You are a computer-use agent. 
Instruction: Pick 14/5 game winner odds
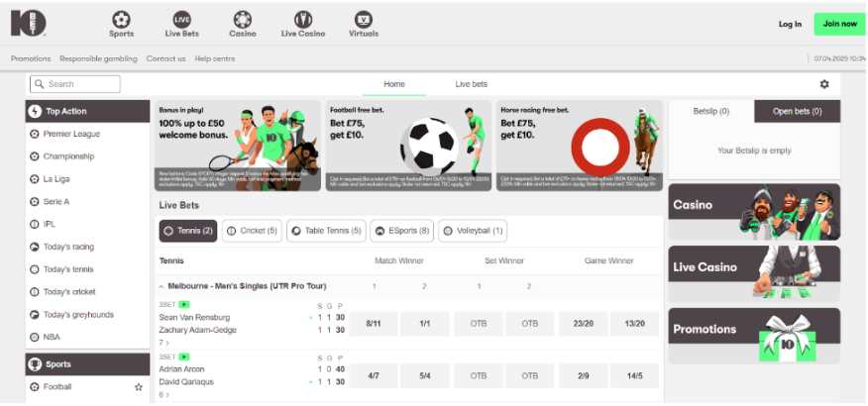coord(634,376)
